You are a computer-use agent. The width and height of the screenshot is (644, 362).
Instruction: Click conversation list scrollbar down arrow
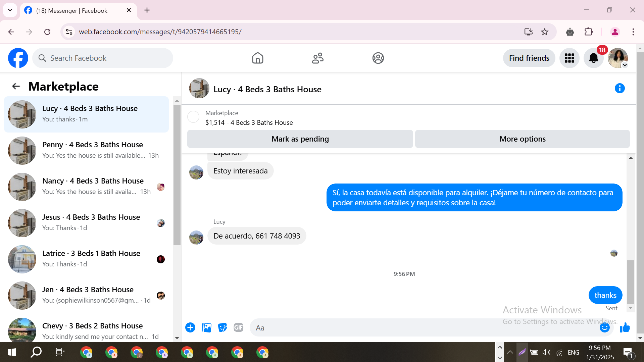click(177, 338)
